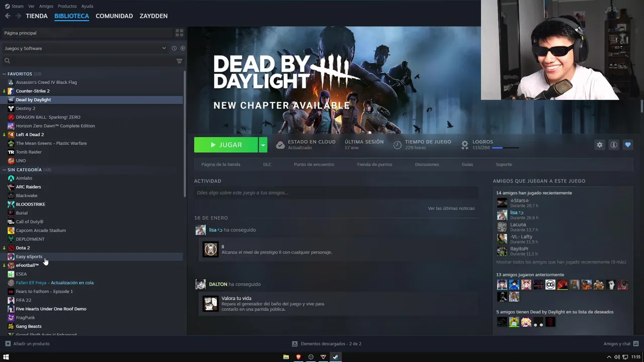Collapse the Favoritos category
The height and width of the screenshot is (362, 644).
[5, 74]
